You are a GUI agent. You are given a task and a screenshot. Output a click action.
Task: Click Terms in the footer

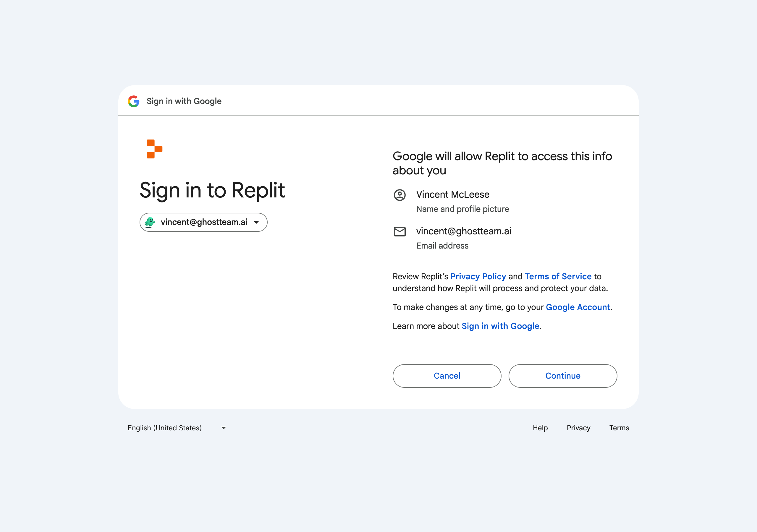coord(619,428)
